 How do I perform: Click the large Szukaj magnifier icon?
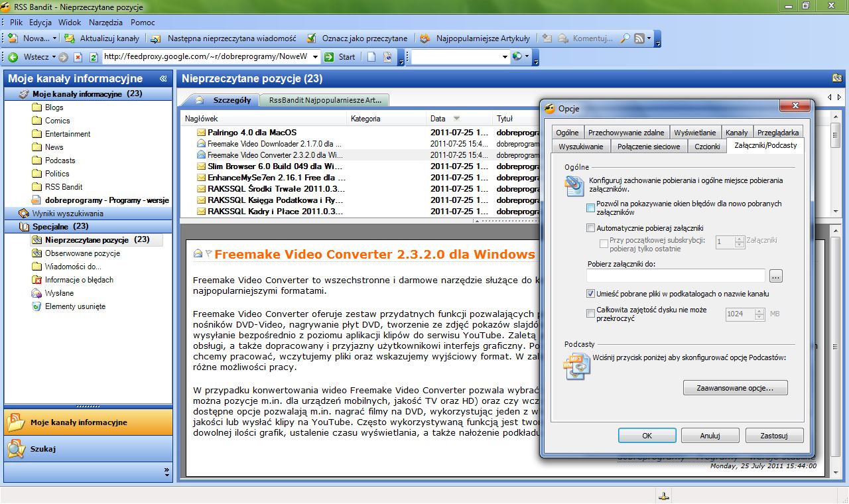point(16,449)
